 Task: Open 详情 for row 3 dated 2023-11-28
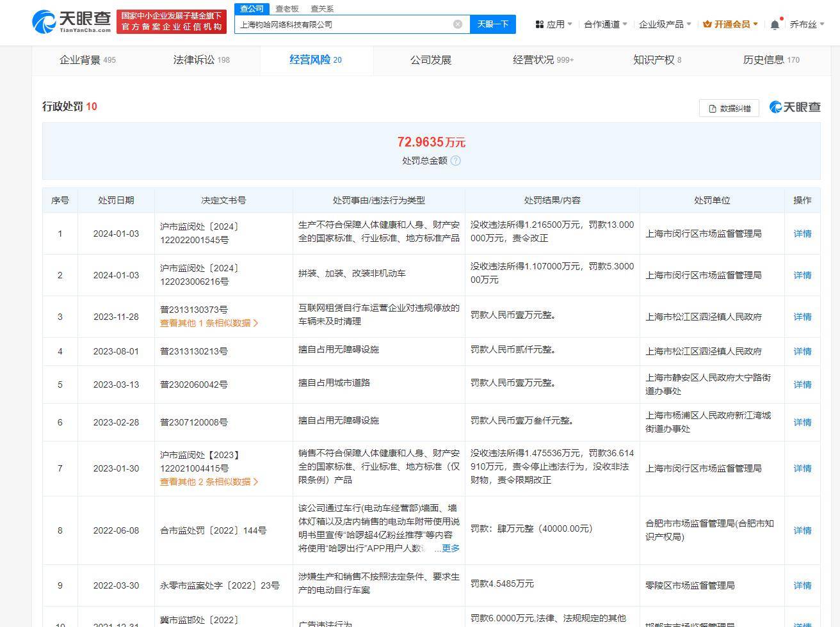(x=802, y=317)
